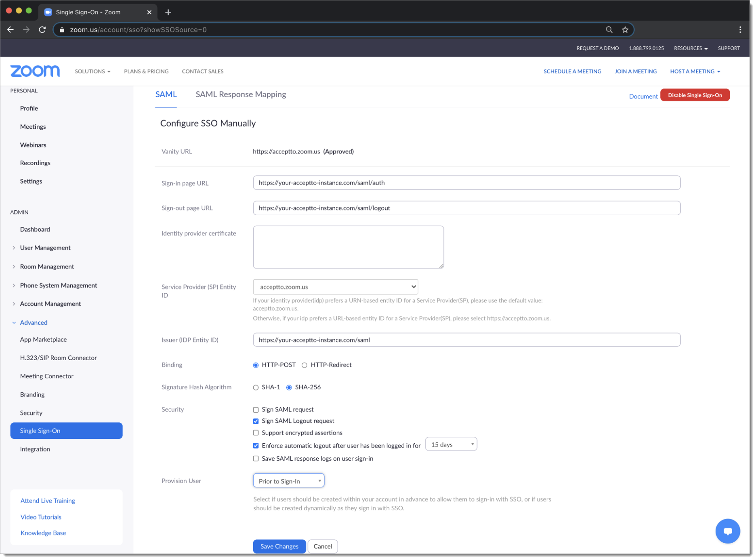Select the HTTP-POST binding radio button
The width and height of the screenshot is (756, 560).
(x=256, y=365)
